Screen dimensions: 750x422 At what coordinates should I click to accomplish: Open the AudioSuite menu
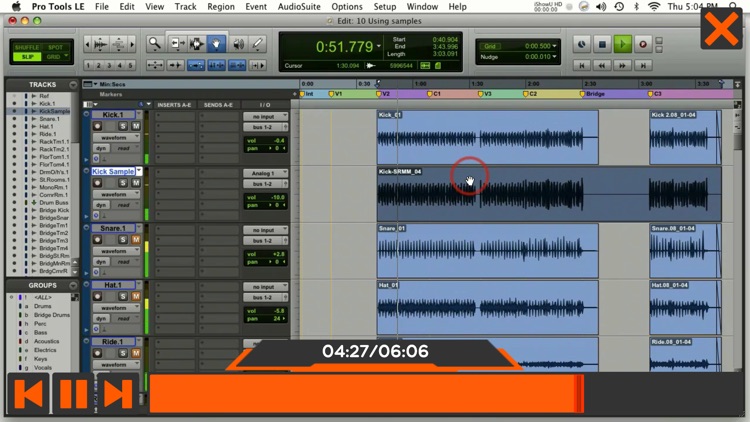click(x=299, y=7)
